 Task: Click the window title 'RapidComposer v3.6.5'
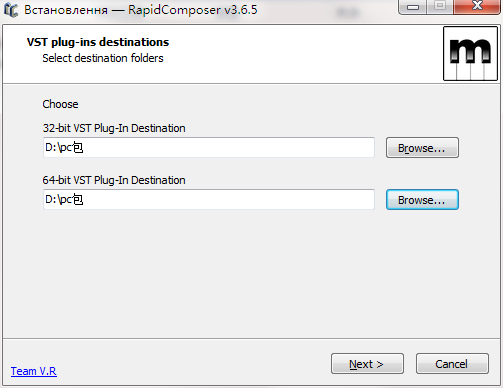click(193, 10)
